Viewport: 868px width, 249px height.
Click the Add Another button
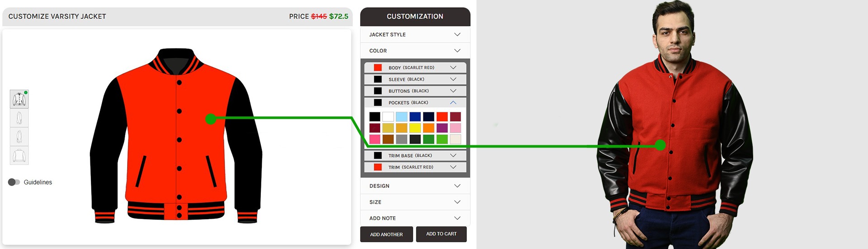(387, 234)
